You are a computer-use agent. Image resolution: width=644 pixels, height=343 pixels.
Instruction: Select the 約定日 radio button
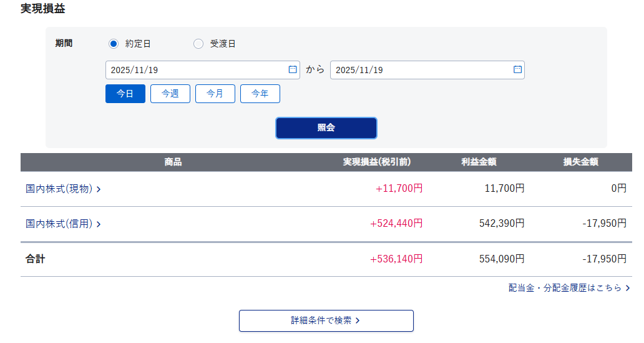click(x=114, y=44)
